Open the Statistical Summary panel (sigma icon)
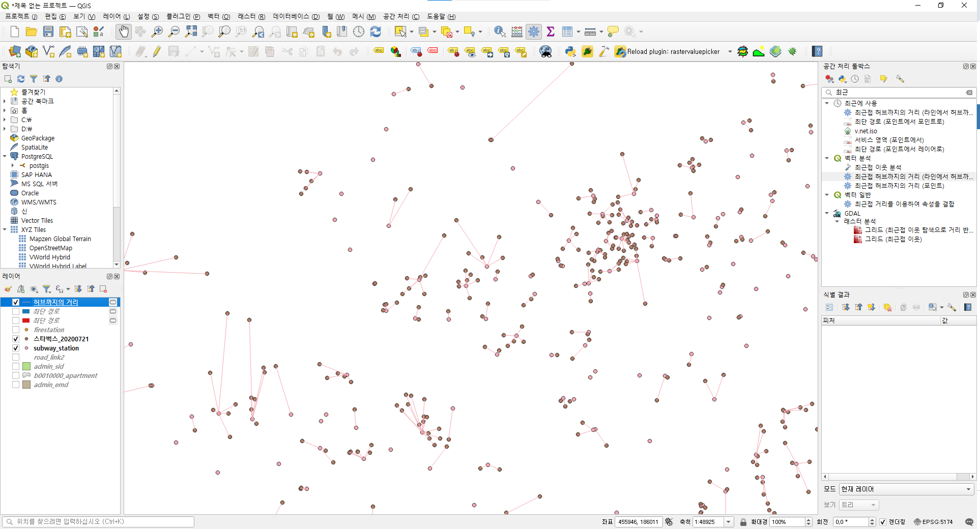 coord(551,32)
